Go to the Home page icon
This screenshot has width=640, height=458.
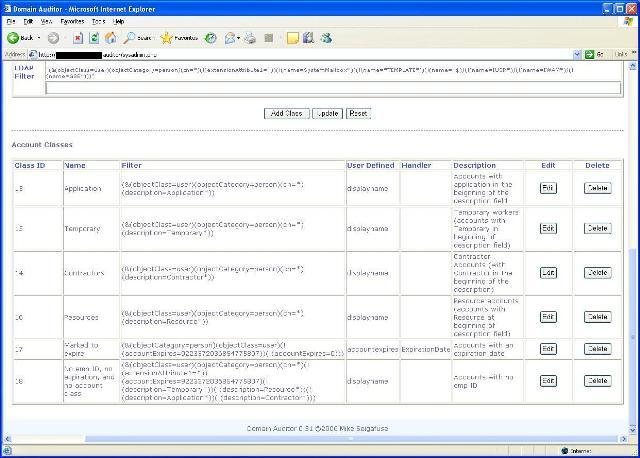pyautogui.click(x=110, y=37)
